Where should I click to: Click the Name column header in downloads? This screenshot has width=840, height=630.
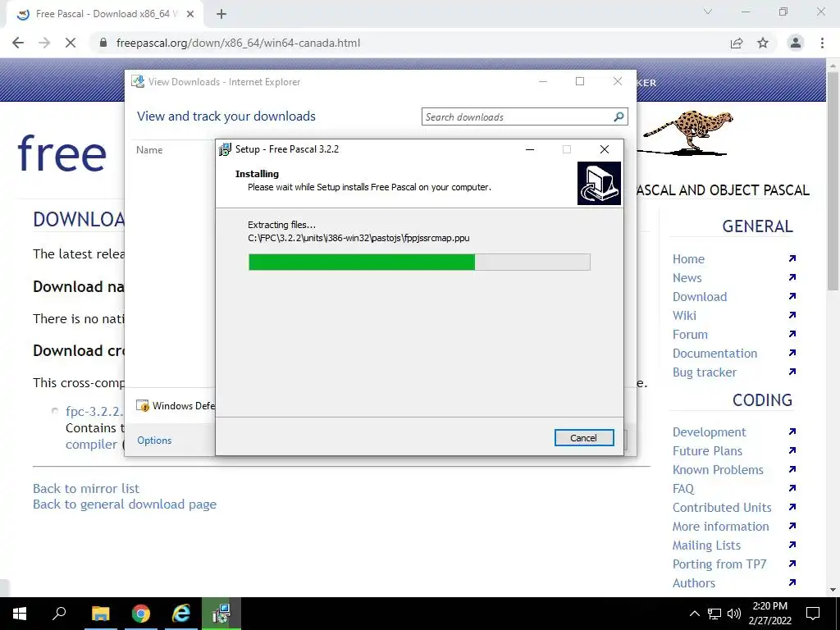[149, 150]
